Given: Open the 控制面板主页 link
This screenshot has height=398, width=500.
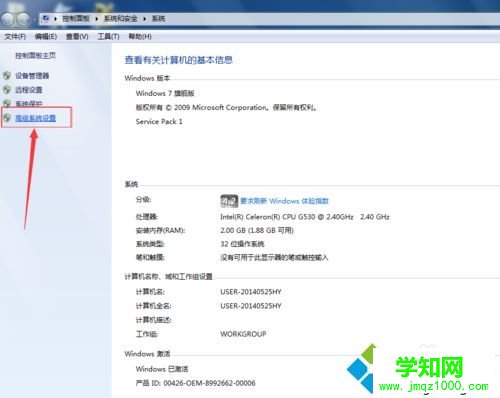Looking at the screenshot, I should click(35, 55).
